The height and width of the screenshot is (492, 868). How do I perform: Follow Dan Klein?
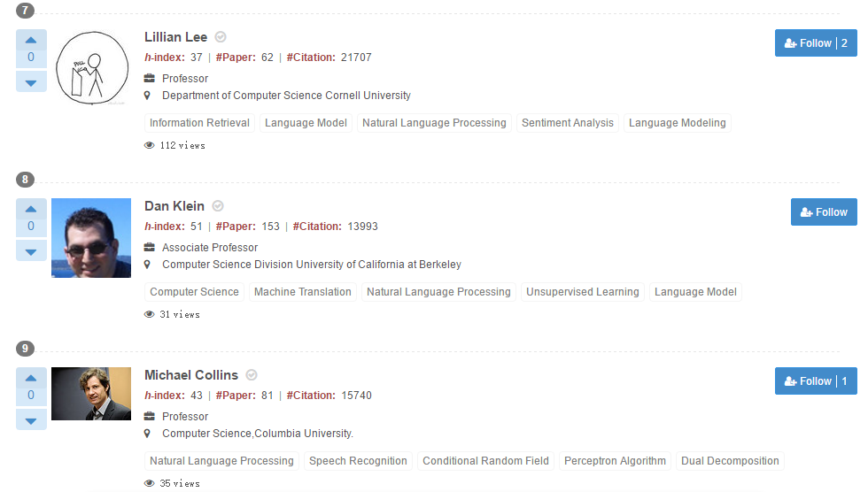[x=823, y=212]
